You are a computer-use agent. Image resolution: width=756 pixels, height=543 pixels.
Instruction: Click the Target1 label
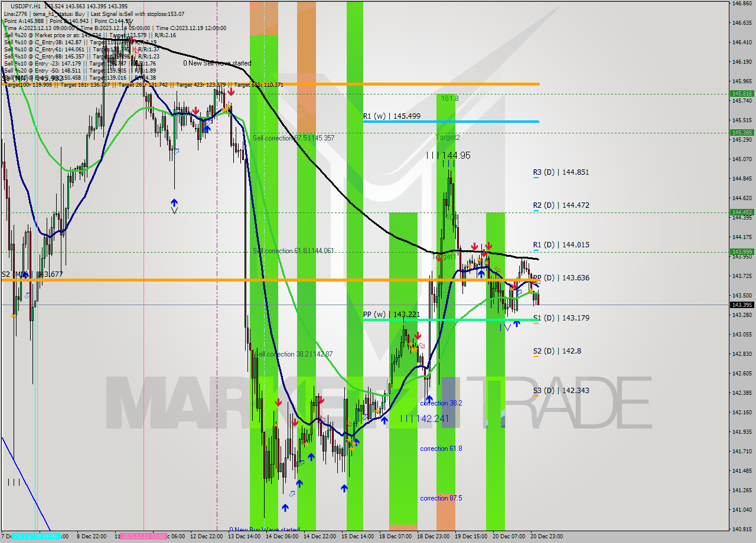click(445, 257)
